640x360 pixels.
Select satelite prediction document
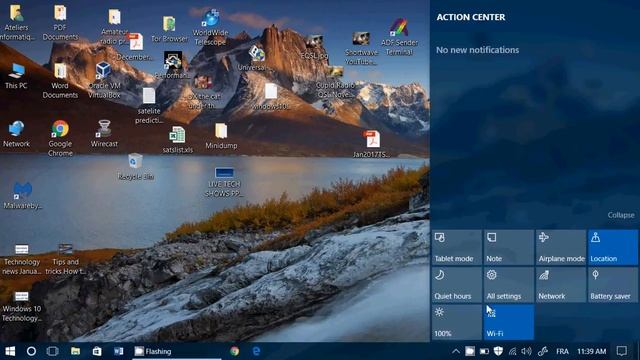149,105
